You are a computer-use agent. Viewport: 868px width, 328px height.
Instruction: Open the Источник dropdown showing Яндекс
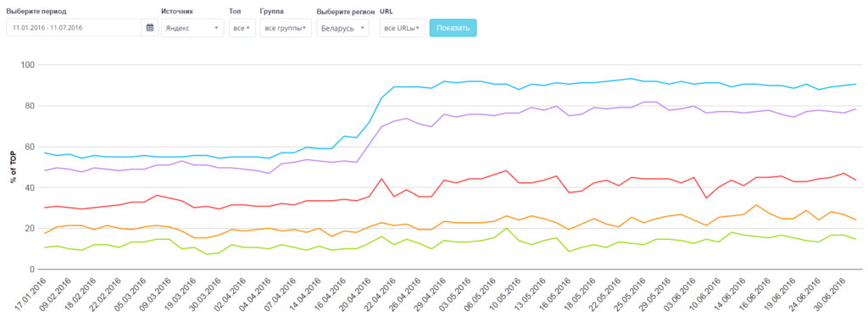[x=192, y=28]
